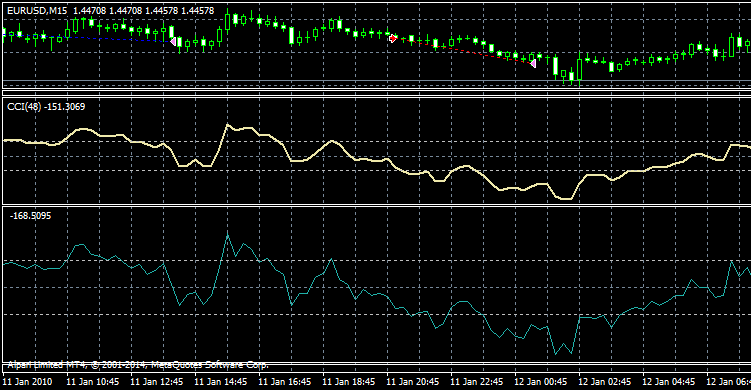Click the 11 Jan 16:45 time label
The image size is (751, 390).
coord(284,382)
